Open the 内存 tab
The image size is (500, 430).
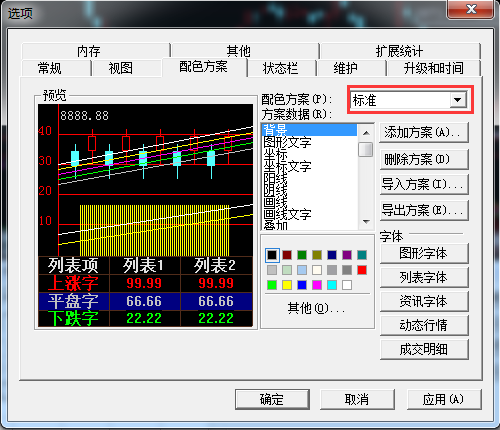(x=95, y=51)
